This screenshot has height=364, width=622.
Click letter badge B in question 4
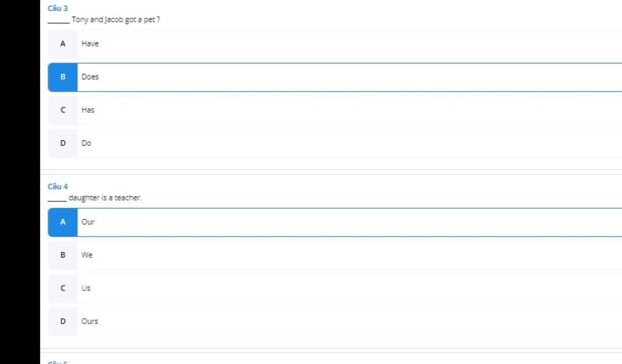tap(63, 255)
